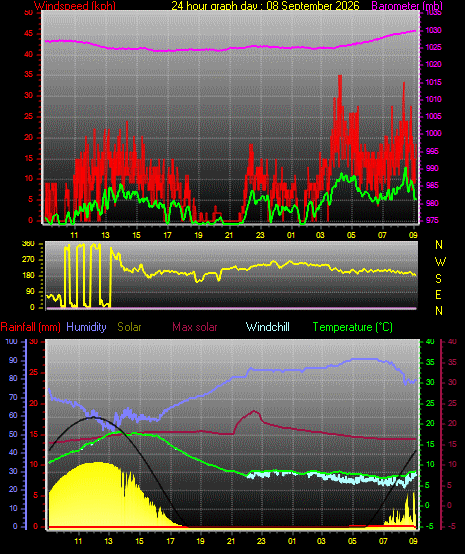
Task: Click the 100 mark on humidity axis
Action: [11, 341]
